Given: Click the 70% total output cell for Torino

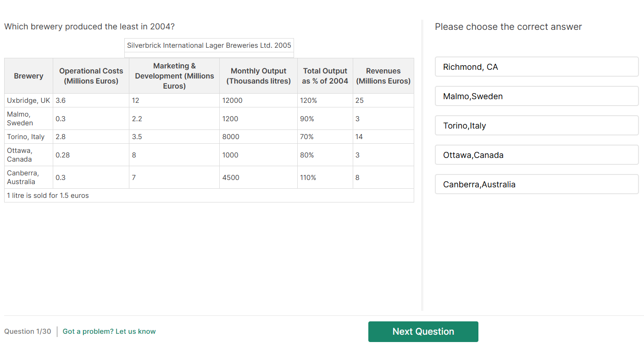Looking at the screenshot, I should pyautogui.click(x=307, y=137).
